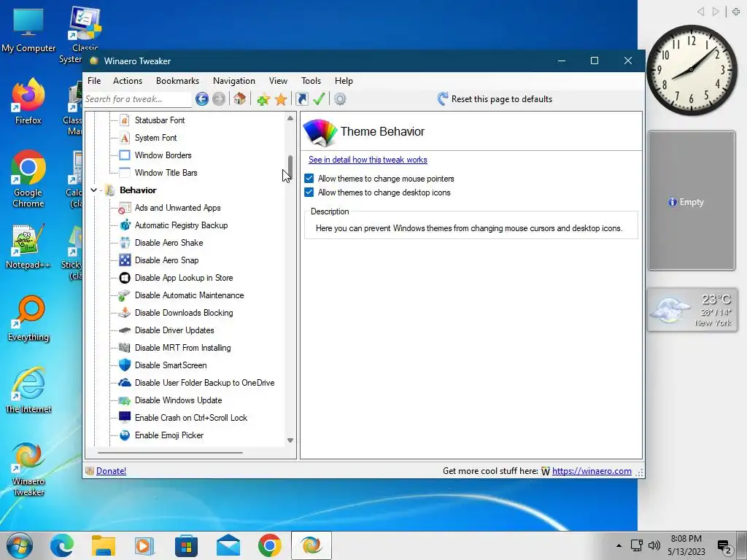The image size is (747, 560).
Task: Select Disable Aero Shake tree item
Action: pos(169,243)
